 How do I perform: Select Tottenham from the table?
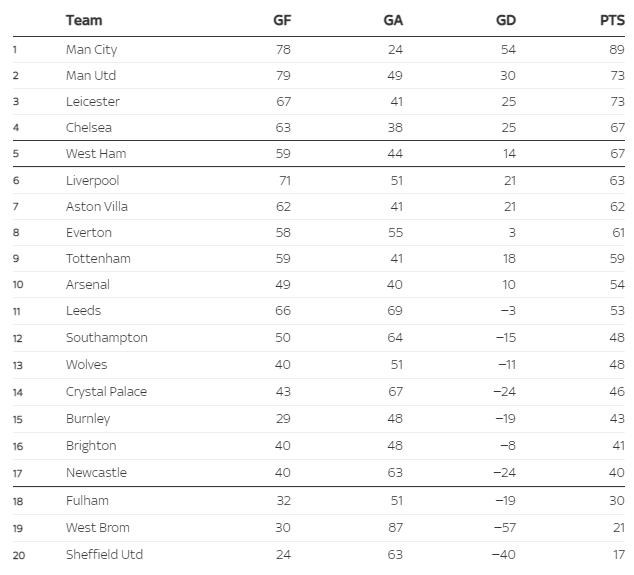(x=98, y=258)
